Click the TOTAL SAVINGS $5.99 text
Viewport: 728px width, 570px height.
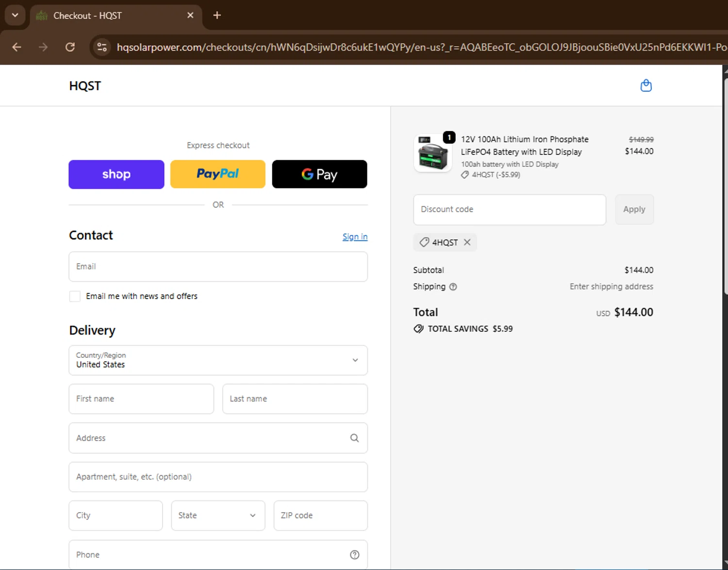pos(470,329)
